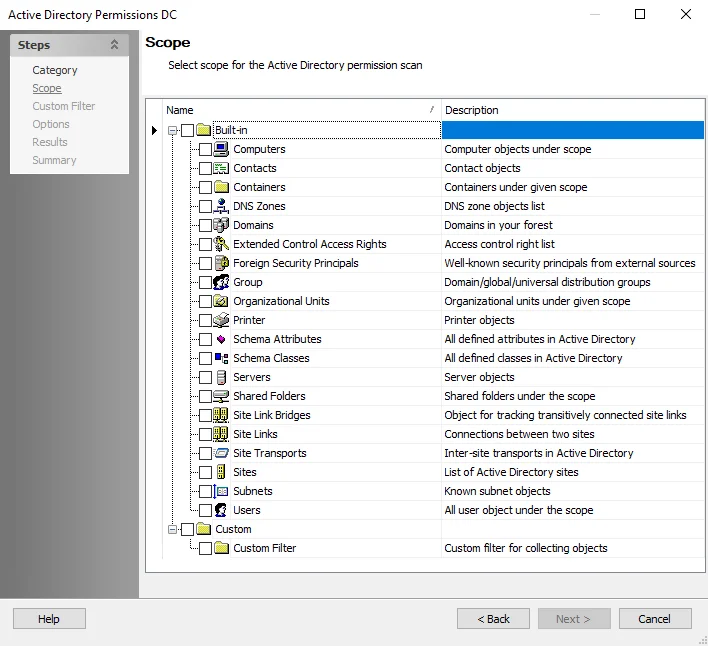The height and width of the screenshot is (646, 708).
Task: Click the Organizational Units folder icon
Action: [x=221, y=301]
